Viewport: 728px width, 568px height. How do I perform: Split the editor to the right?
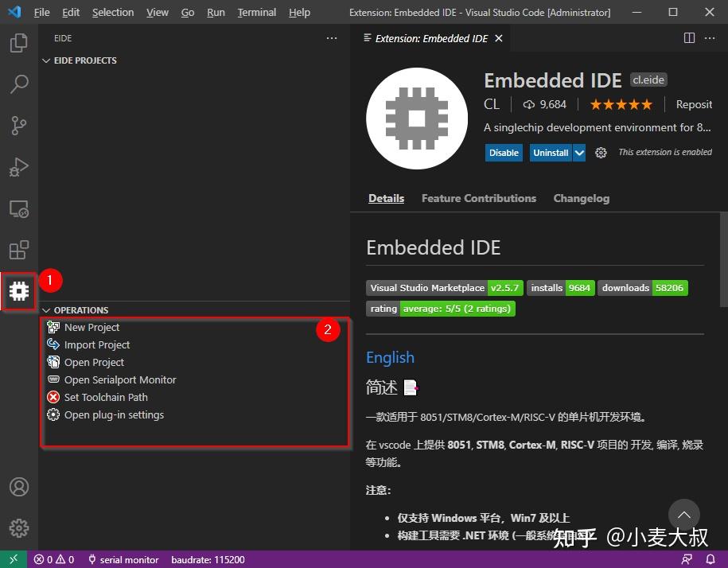coord(690,38)
